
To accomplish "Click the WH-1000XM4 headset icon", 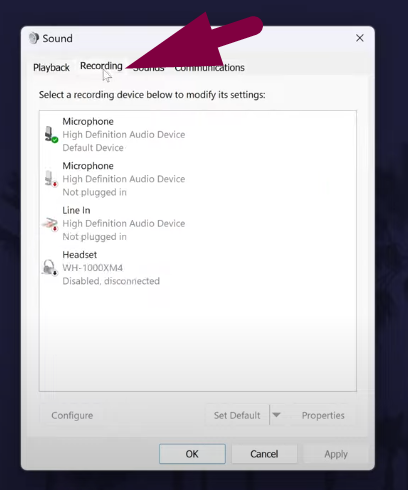I will 50,268.
